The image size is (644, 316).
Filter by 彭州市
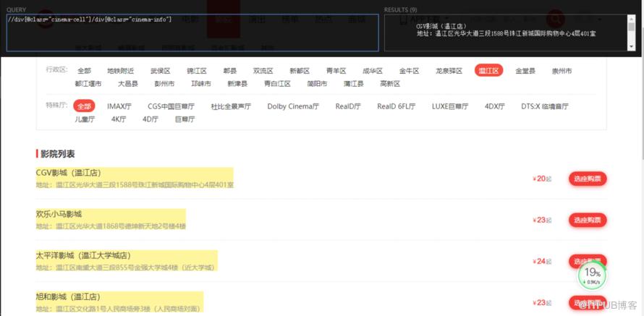pyautogui.click(x=164, y=84)
